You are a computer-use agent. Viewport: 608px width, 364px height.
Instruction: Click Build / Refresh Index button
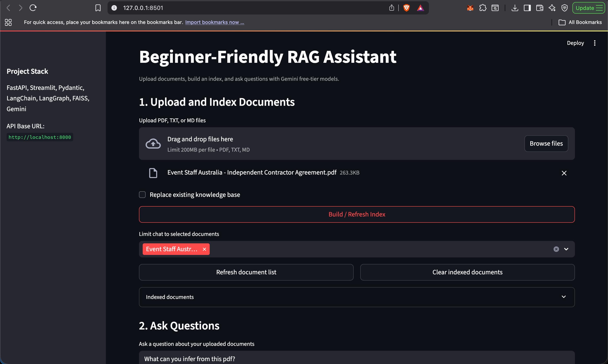click(357, 214)
